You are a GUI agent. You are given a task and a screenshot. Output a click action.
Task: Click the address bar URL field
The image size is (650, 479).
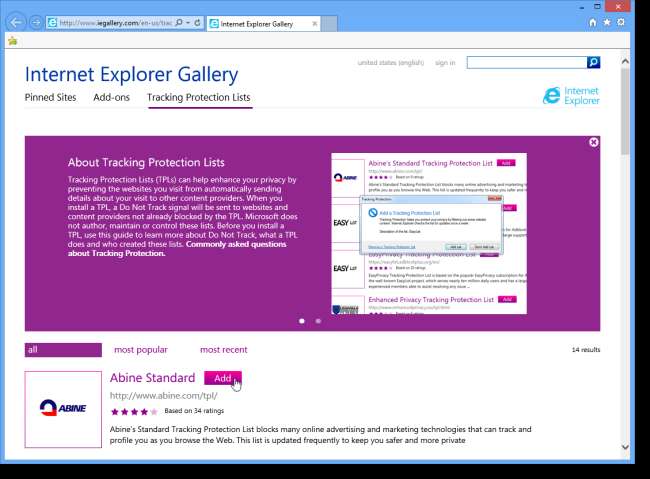coord(115,23)
